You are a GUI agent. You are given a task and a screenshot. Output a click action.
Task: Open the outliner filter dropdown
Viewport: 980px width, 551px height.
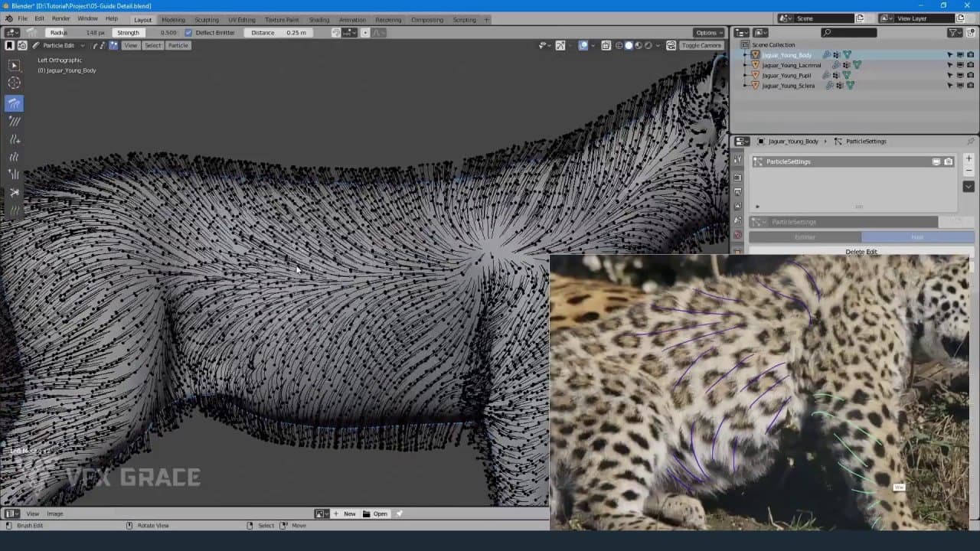(955, 33)
